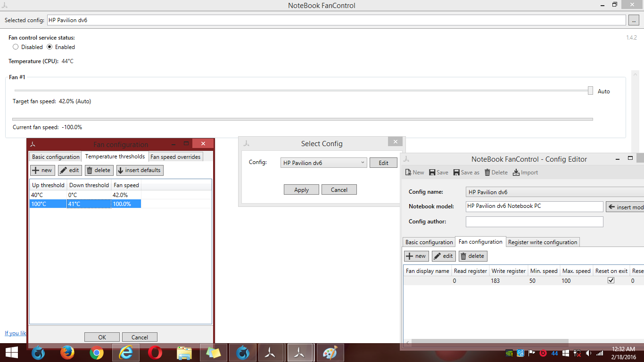The image size is (644, 362).
Task: Click the NVIDIA tray icon
Action: tap(509, 353)
